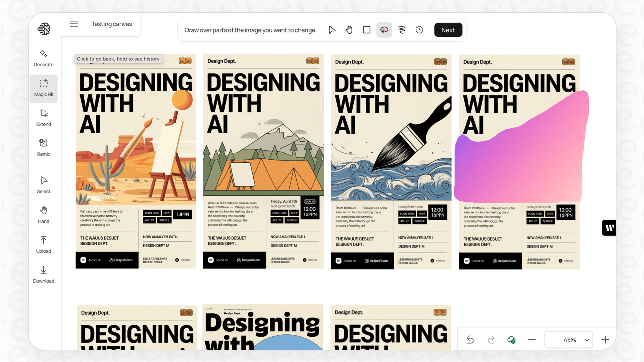Choose the Magic Fill tool
This screenshot has width=644, height=362.
click(43, 88)
